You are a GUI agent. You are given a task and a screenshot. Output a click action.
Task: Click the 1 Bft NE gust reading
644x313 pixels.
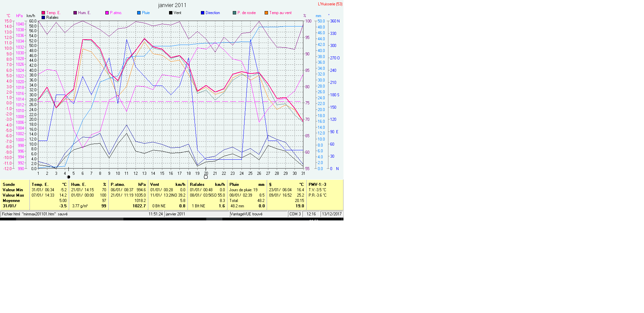pyautogui.click(x=199, y=206)
